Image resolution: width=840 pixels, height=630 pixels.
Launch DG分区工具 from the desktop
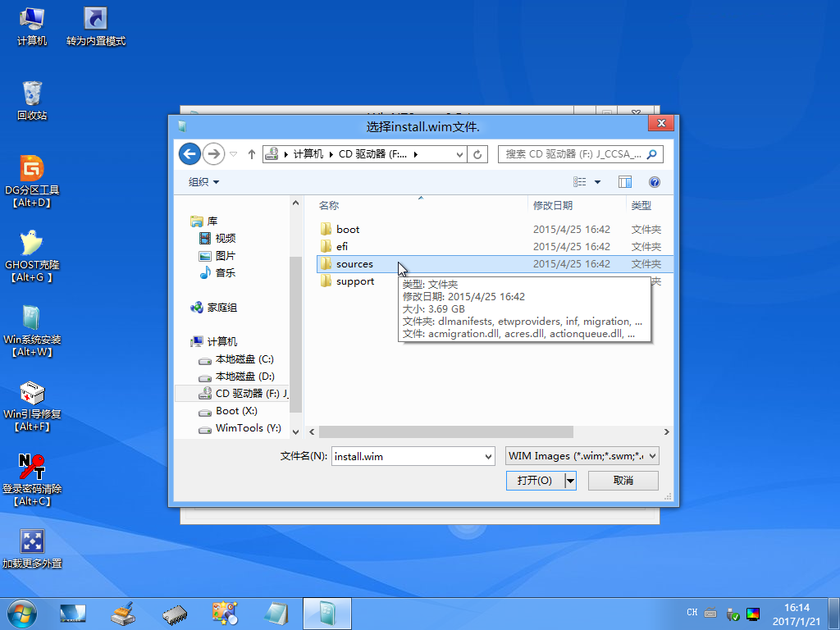32,181
